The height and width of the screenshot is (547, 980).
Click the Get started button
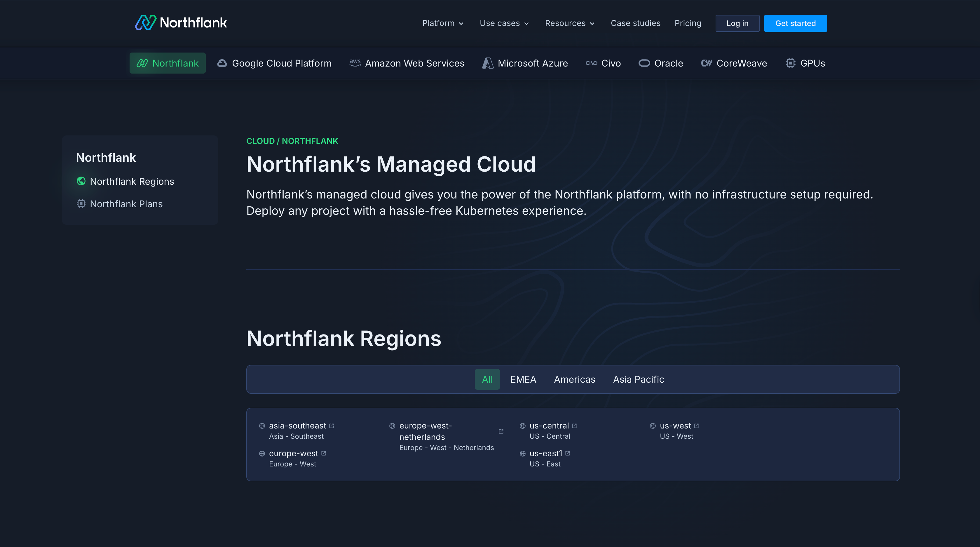click(x=796, y=23)
